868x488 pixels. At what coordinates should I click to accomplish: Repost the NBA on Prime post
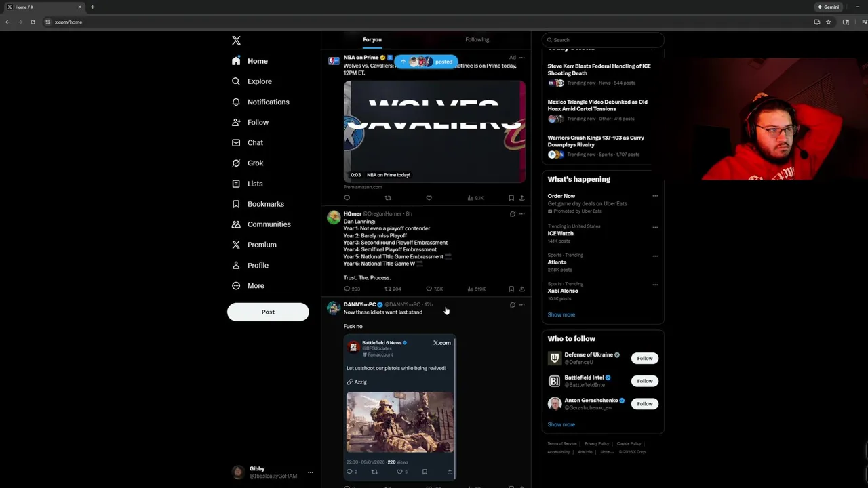click(x=388, y=198)
